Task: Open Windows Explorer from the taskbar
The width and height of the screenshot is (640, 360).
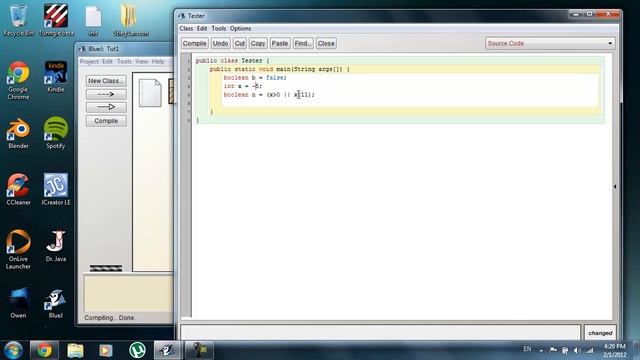Action: [x=75, y=350]
